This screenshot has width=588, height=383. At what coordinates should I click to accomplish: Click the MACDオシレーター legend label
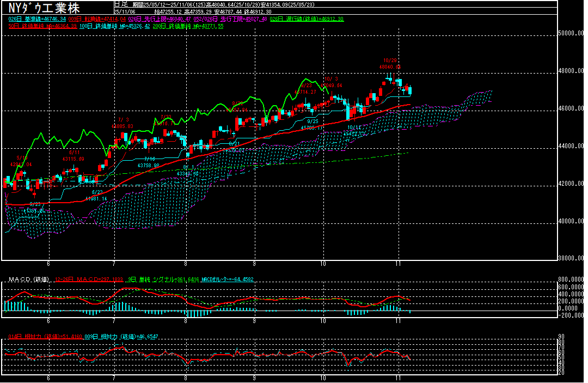[228, 279]
